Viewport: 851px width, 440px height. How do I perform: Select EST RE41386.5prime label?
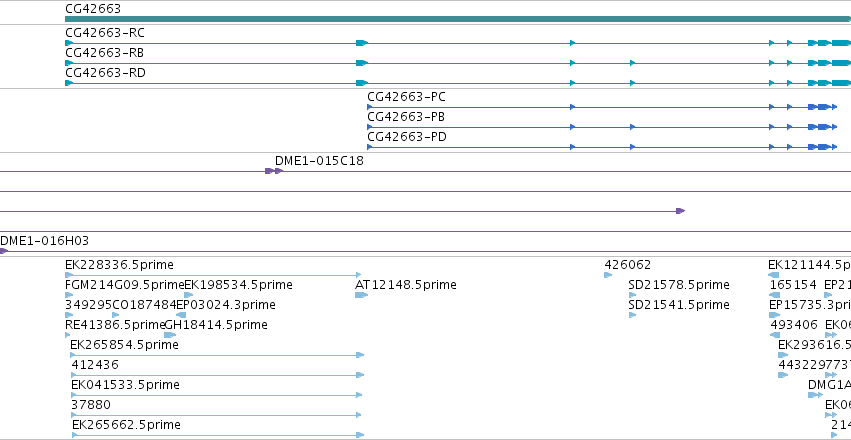pyautogui.click(x=115, y=325)
